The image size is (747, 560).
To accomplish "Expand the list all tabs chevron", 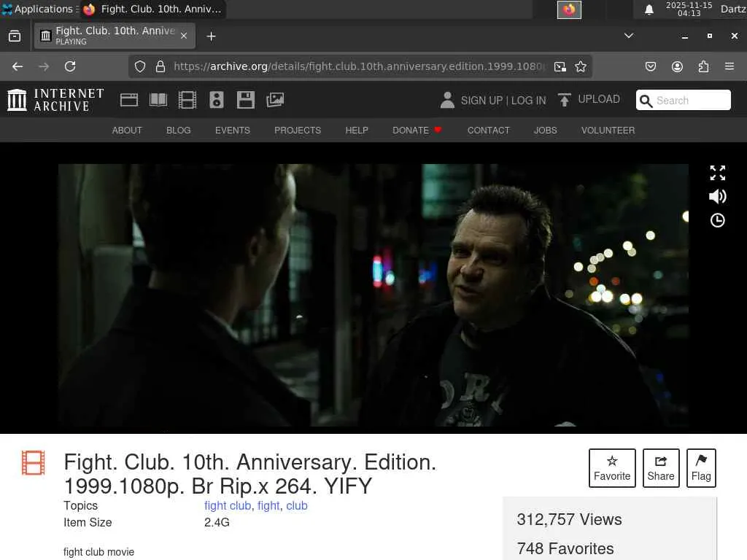I will pyautogui.click(x=629, y=36).
